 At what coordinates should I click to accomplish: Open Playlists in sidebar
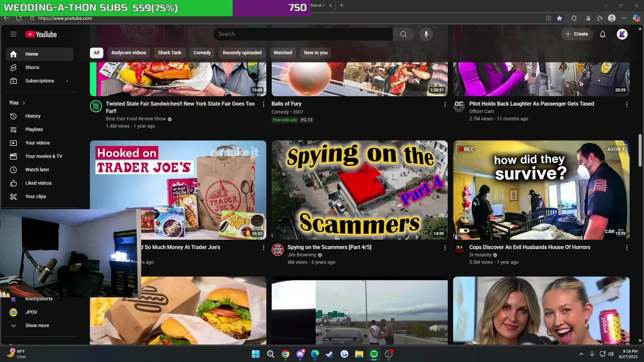(x=39, y=130)
